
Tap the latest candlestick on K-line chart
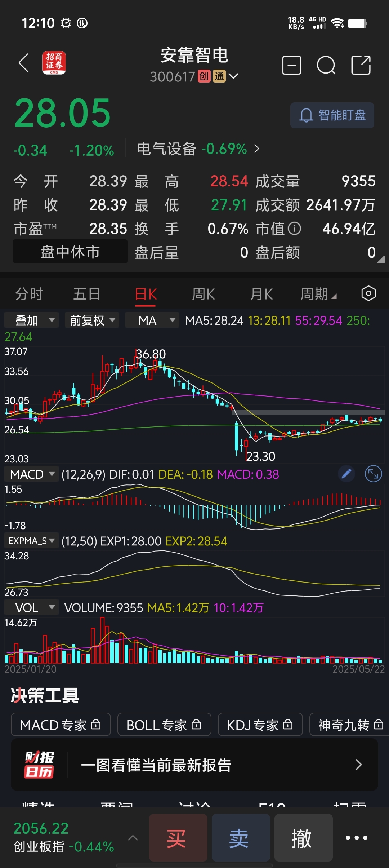[x=380, y=420]
